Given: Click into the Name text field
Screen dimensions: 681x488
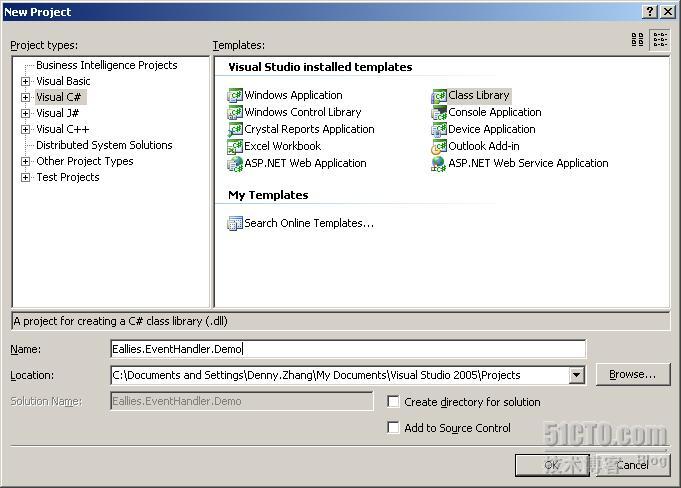Looking at the screenshot, I should click(348, 349).
